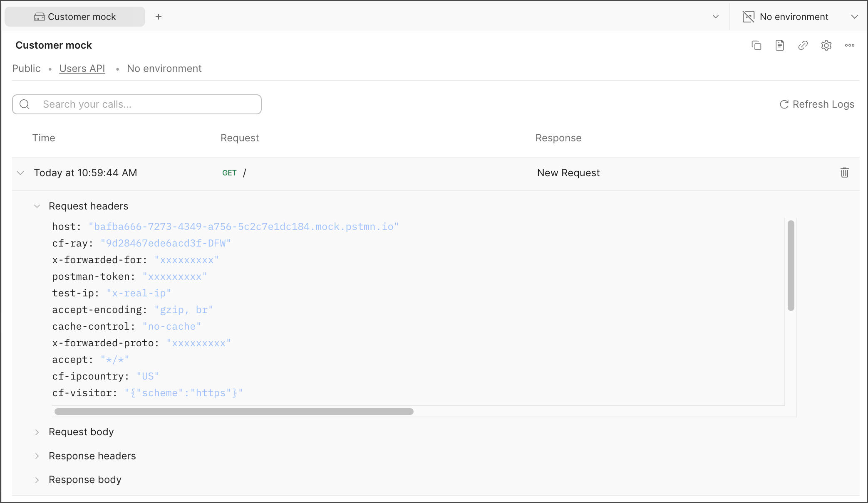Click the GET method label
The height and width of the screenshot is (503, 868).
(229, 173)
